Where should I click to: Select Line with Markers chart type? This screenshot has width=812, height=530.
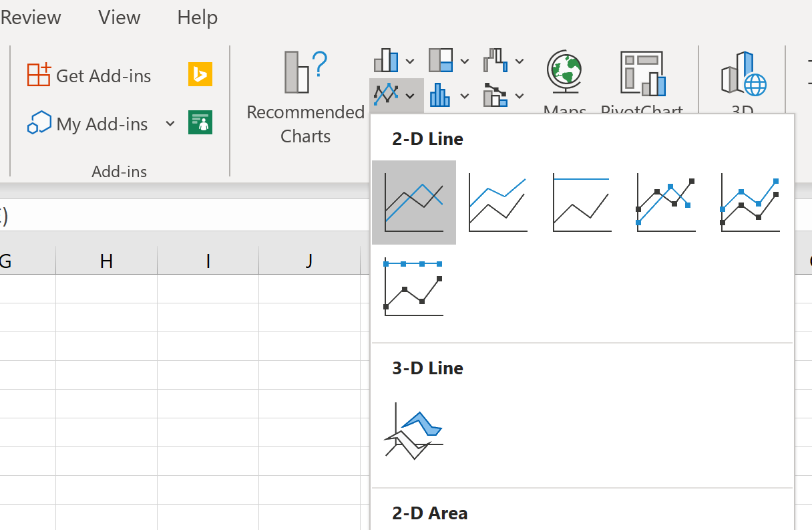pos(666,203)
